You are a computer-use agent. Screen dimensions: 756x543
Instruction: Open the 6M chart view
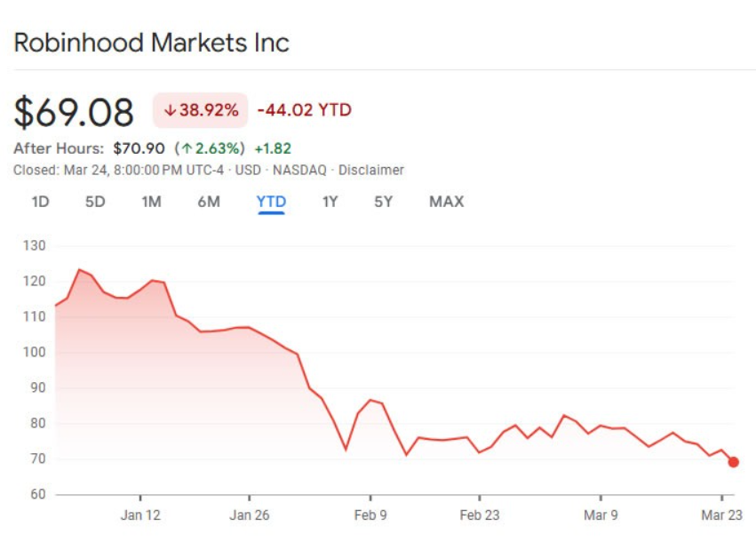(x=209, y=202)
